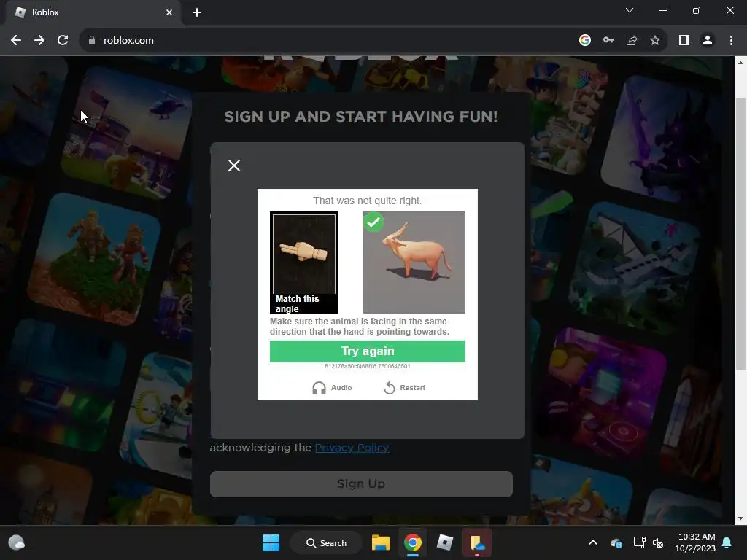The width and height of the screenshot is (747, 560).
Task: Open the Windows Start menu
Action: click(271, 542)
